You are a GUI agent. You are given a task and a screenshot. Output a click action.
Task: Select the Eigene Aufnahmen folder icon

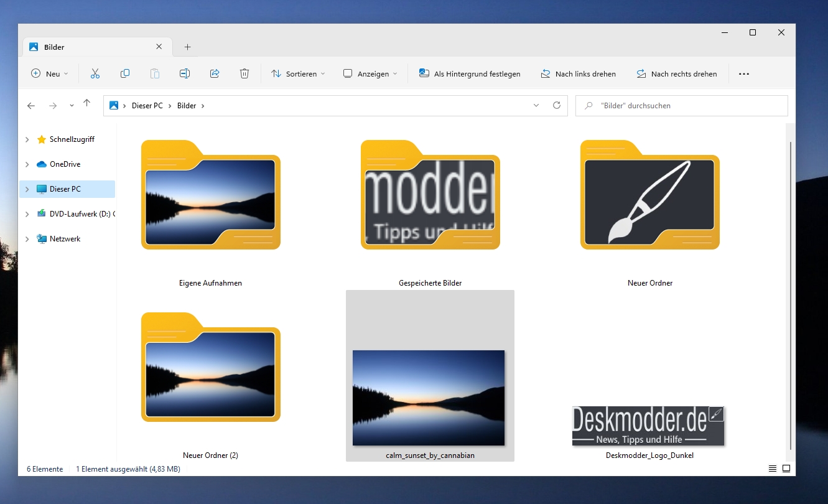[x=211, y=195]
